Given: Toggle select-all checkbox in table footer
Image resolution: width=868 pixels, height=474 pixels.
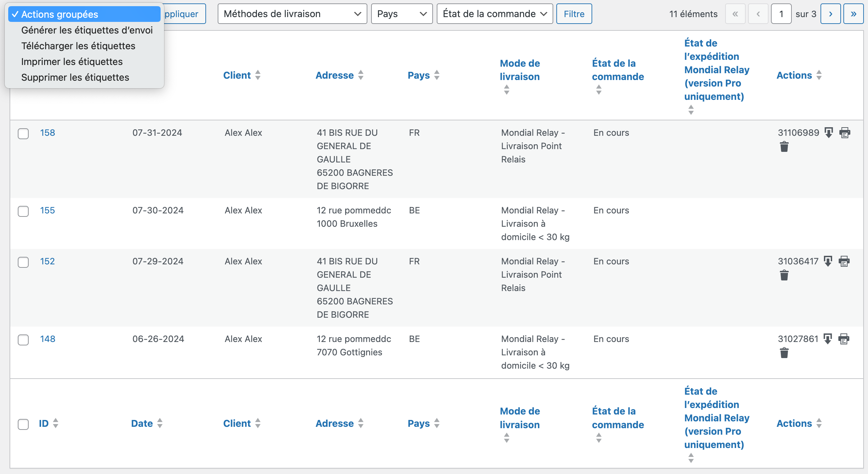Looking at the screenshot, I should click(23, 424).
